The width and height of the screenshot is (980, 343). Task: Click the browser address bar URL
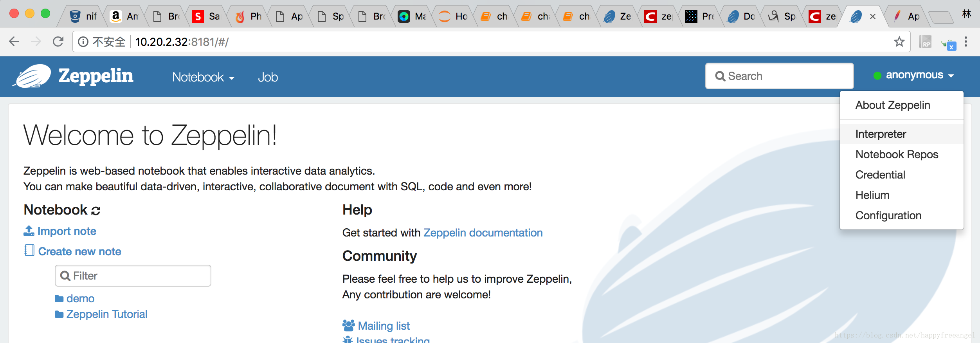click(182, 42)
